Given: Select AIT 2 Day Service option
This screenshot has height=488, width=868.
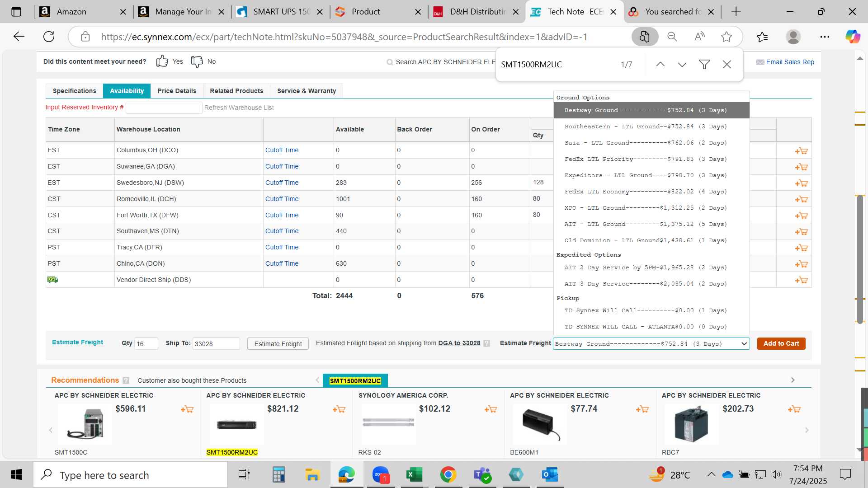Looking at the screenshot, I should pos(651,267).
